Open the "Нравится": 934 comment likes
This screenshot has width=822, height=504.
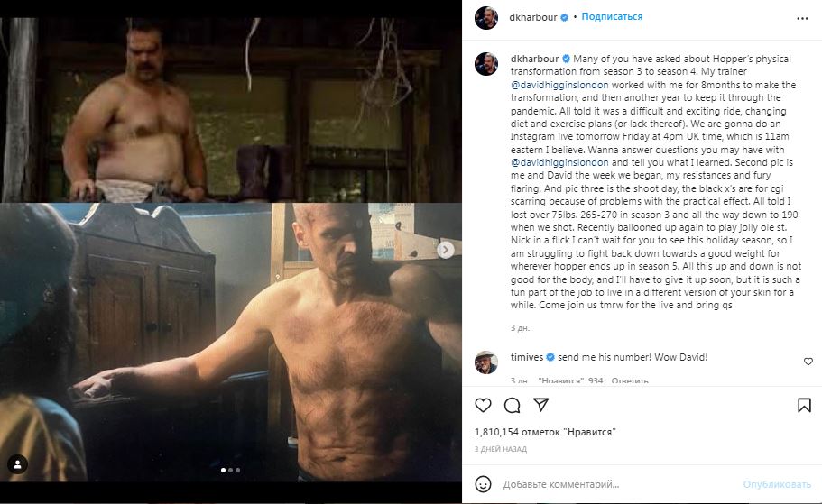point(570,380)
